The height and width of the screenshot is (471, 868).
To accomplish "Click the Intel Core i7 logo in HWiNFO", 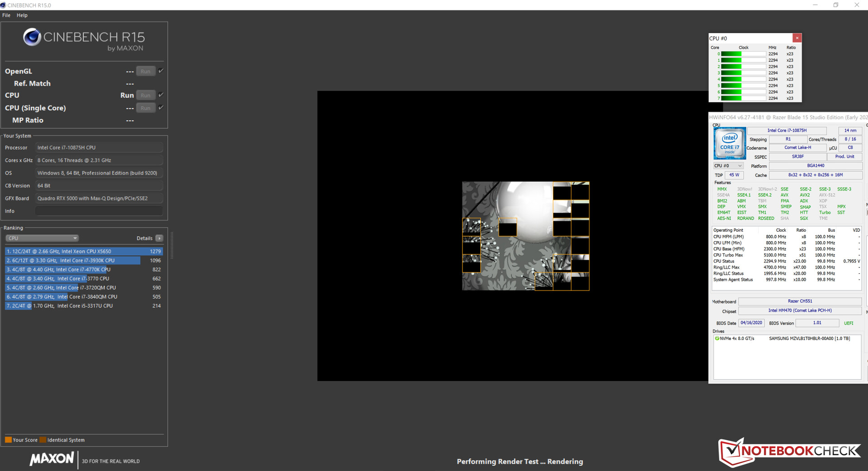I will point(730,143).
